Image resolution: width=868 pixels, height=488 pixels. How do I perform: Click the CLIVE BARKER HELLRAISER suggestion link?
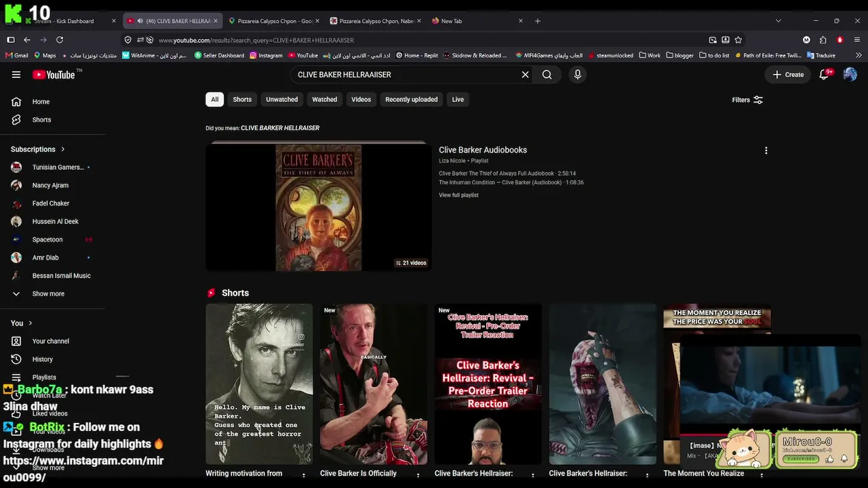pyautogui.click(x=280, y=128)
